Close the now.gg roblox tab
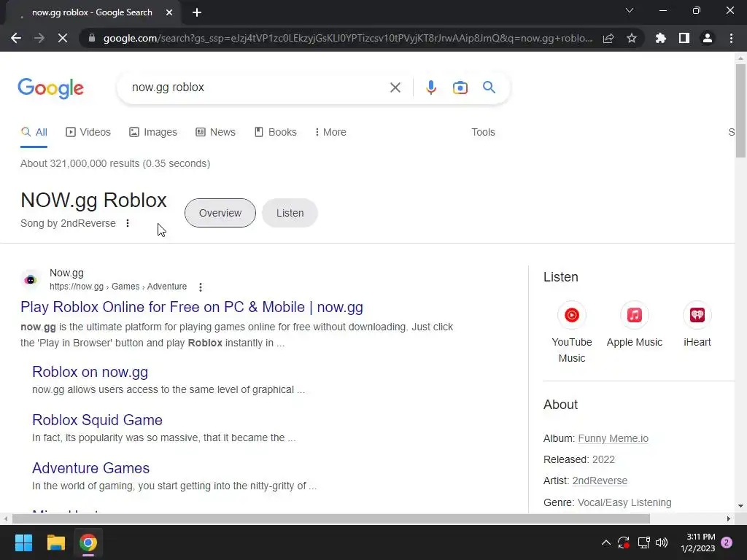 click(x=169, y=13)
